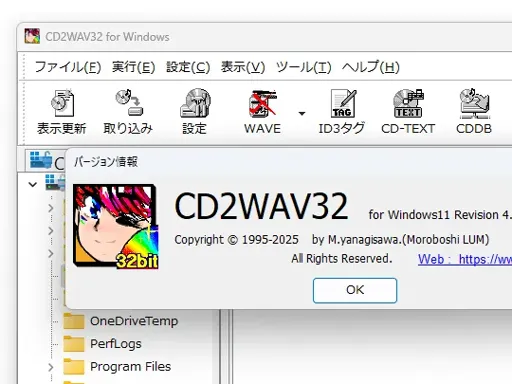This screenshot has width=512, height=384.
Task: Click the CD2WAV32 title bar app icon
Action: pos(32,36)
